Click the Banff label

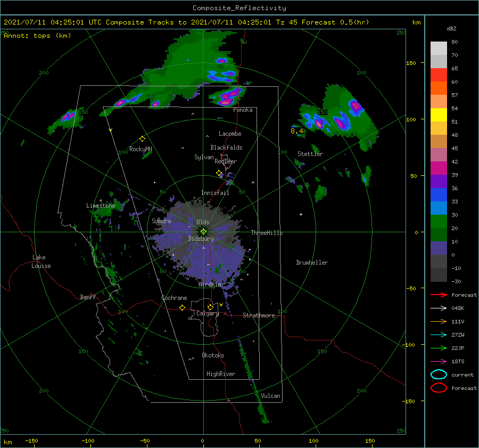[88, 297]
